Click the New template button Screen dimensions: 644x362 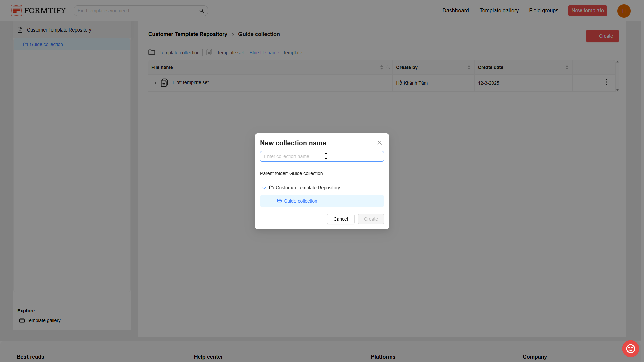(x=587, y=11)
